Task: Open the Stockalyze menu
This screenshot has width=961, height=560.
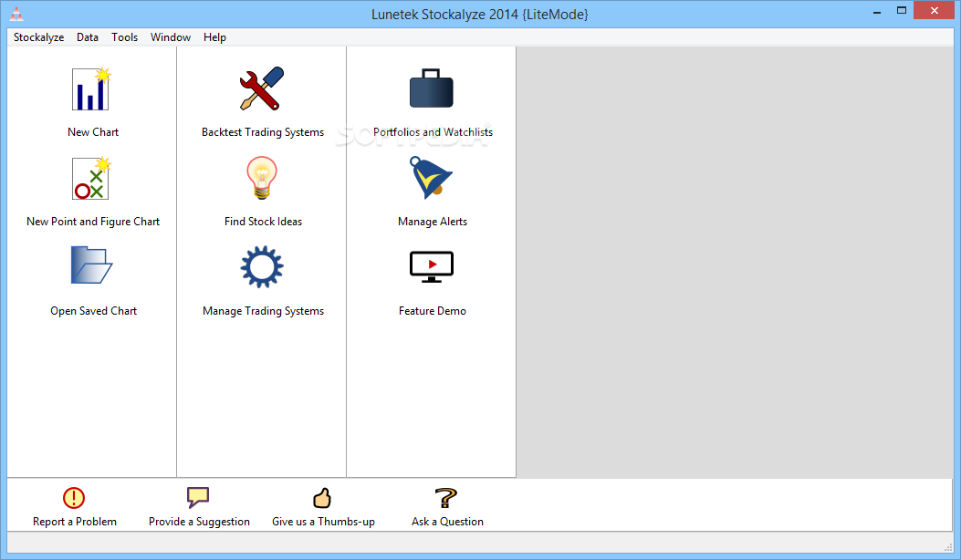Action: [x=38, y=37]
